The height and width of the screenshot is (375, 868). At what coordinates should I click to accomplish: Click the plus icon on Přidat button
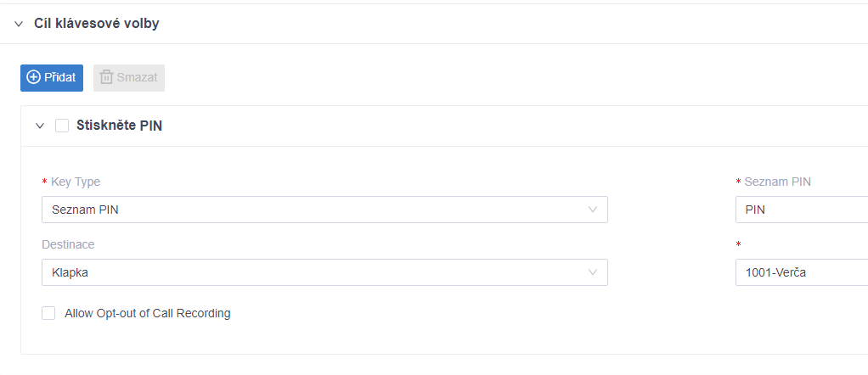(34, 77)
